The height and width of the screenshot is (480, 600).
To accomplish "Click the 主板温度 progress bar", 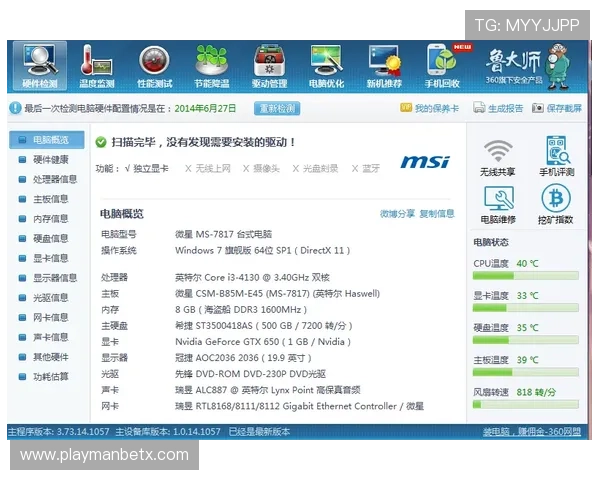I will [526, 372].
